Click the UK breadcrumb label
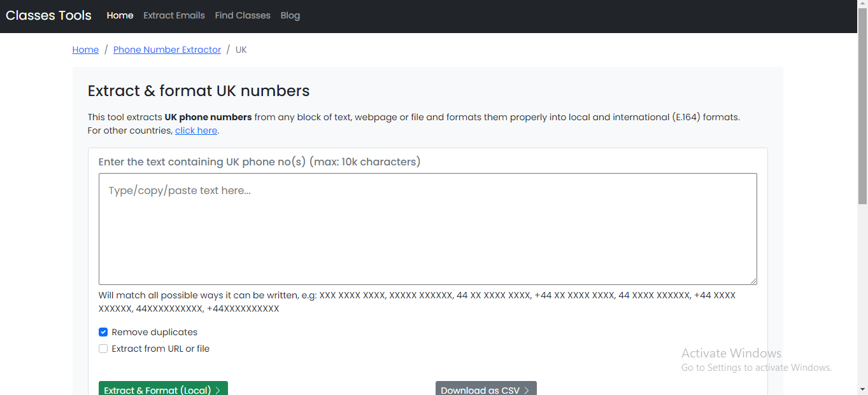The image size is (868, 395). 241,49
